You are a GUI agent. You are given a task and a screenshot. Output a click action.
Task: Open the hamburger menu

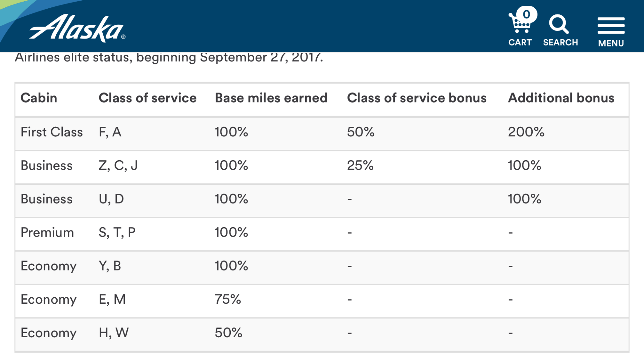click(x=611, y=26)
